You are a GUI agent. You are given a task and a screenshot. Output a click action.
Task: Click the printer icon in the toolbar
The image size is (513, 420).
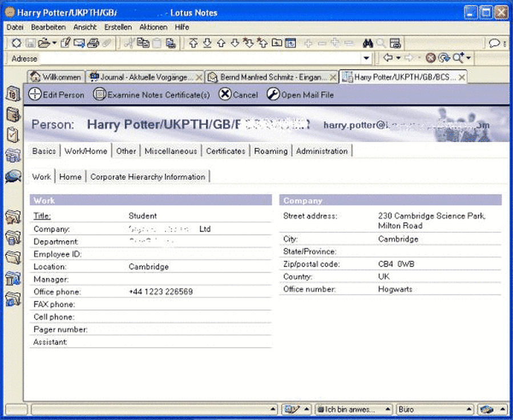[x=93, y=43]
